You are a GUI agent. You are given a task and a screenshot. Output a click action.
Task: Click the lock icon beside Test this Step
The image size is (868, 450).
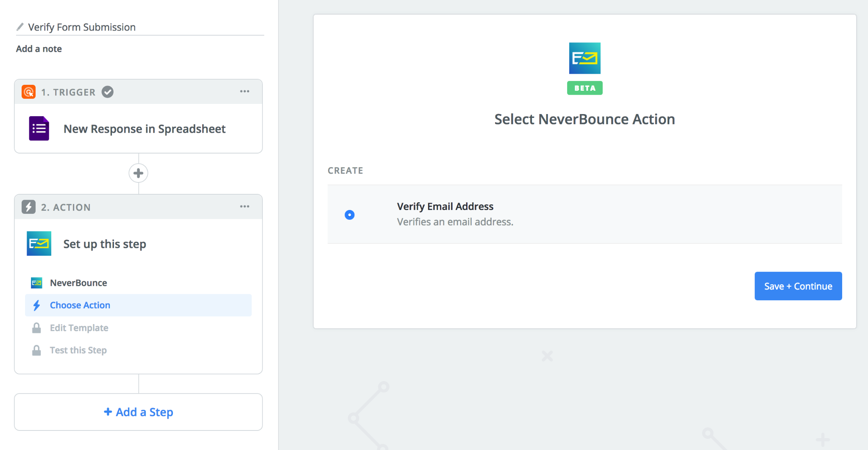(37, 350)
